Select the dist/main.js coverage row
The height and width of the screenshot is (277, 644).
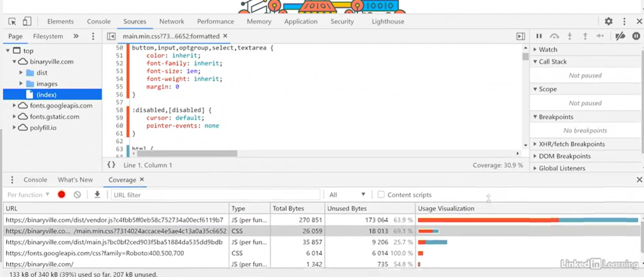pos(322,242)
